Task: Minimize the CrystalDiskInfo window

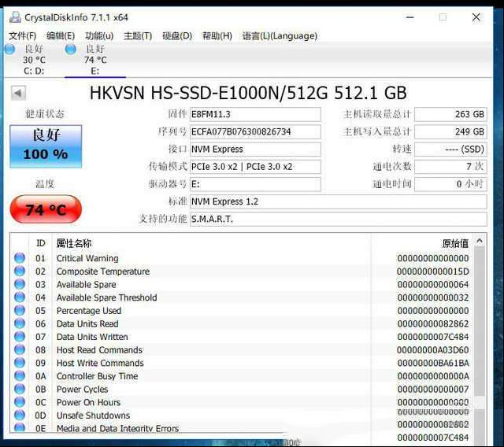Action: [x=409, y=17]
